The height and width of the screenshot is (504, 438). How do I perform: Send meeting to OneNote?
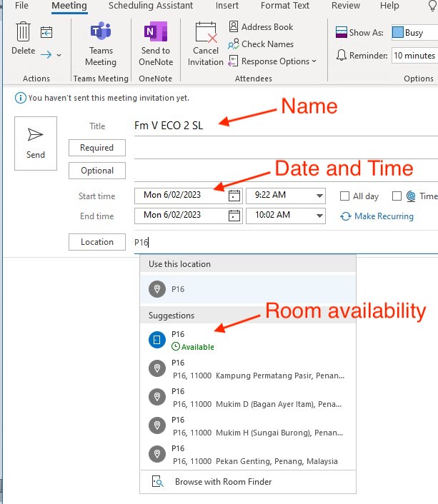click(156, 44)
